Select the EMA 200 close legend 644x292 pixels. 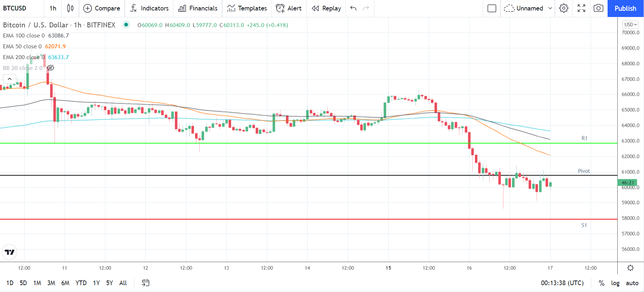24,57
